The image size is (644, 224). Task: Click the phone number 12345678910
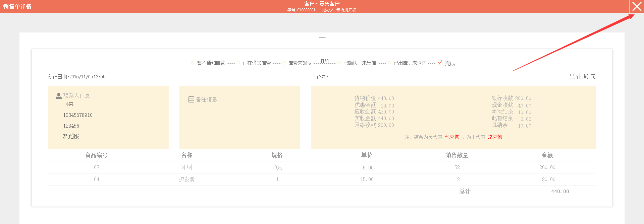point(78,115)
